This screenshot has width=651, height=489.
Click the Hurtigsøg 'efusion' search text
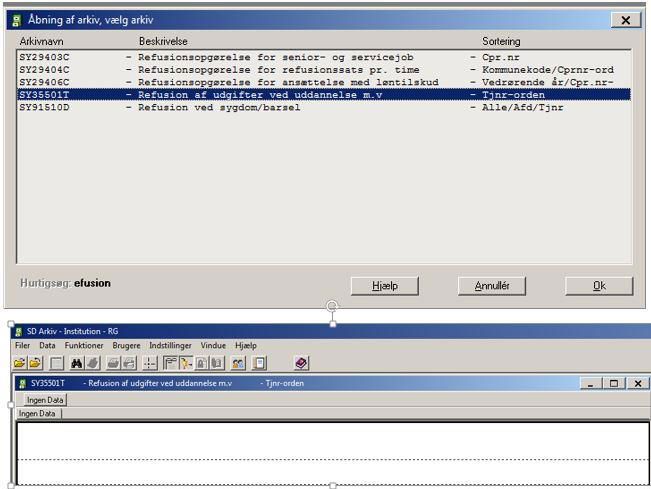pyautogui.click(x=93, y=283)
